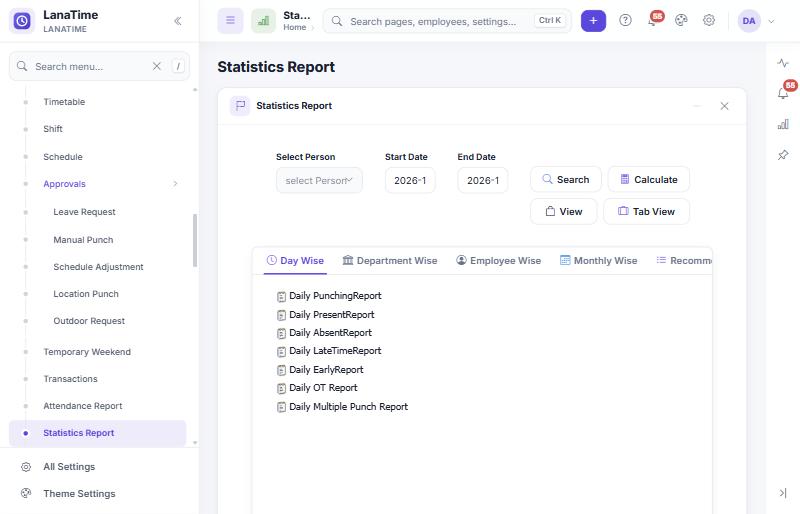Switch to the Department Wise tab
Screen dimensions: 800x514
coord(390,261)
